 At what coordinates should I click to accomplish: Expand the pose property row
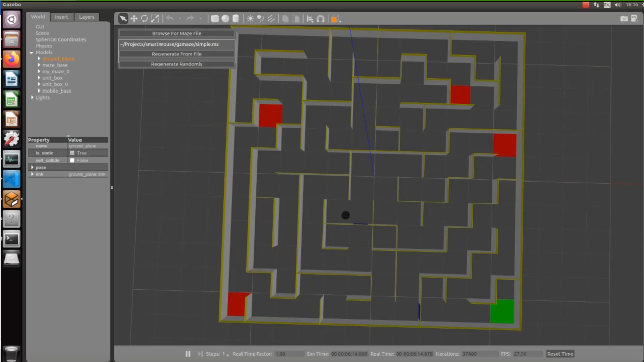click(x=32, y=167)
